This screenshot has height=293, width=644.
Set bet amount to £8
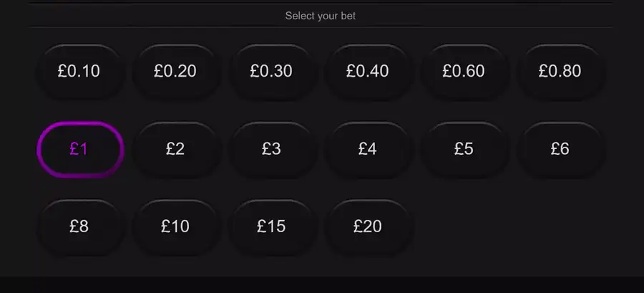pyautogui.click(x=79, y=226)
